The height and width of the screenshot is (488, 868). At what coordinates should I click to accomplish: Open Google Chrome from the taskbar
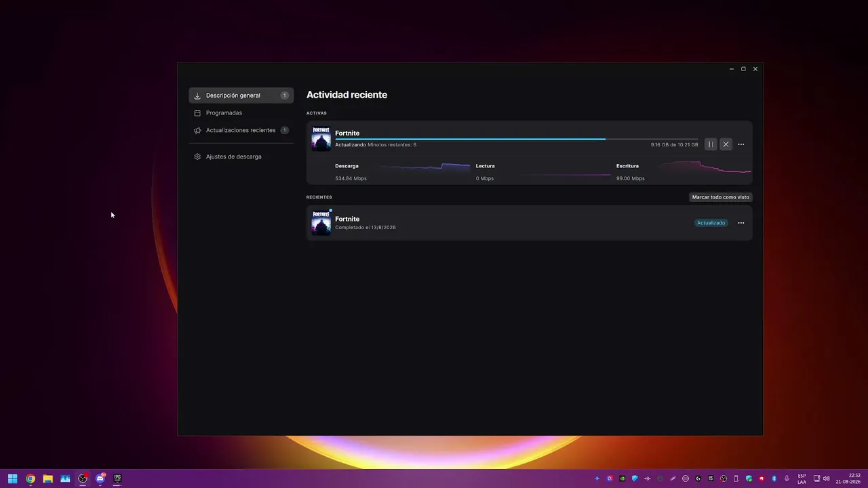click(31, 479)
